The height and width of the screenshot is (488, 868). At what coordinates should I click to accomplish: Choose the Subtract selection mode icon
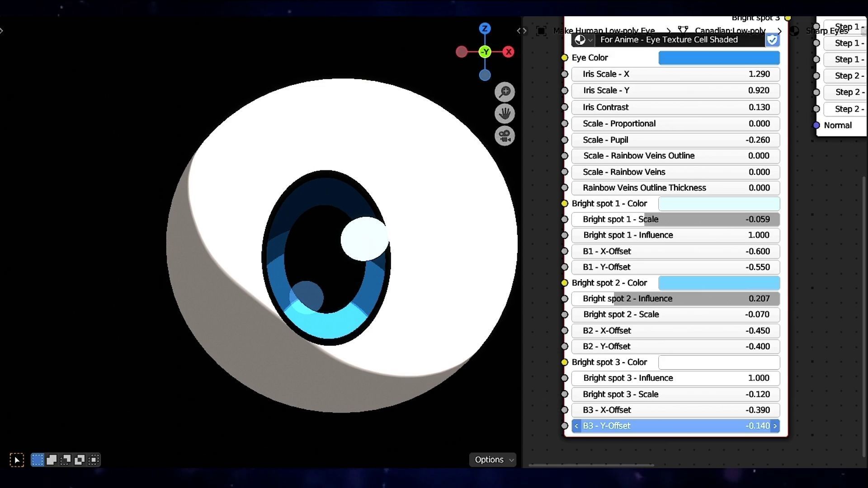pyautogui.click(x=66, y=460)
